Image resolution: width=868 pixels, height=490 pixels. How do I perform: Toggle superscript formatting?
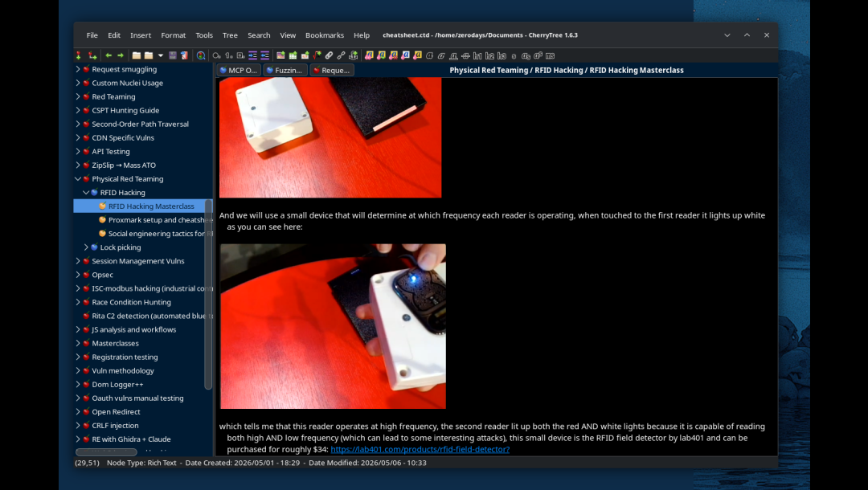pyautogui.click(x=538, y=55)
